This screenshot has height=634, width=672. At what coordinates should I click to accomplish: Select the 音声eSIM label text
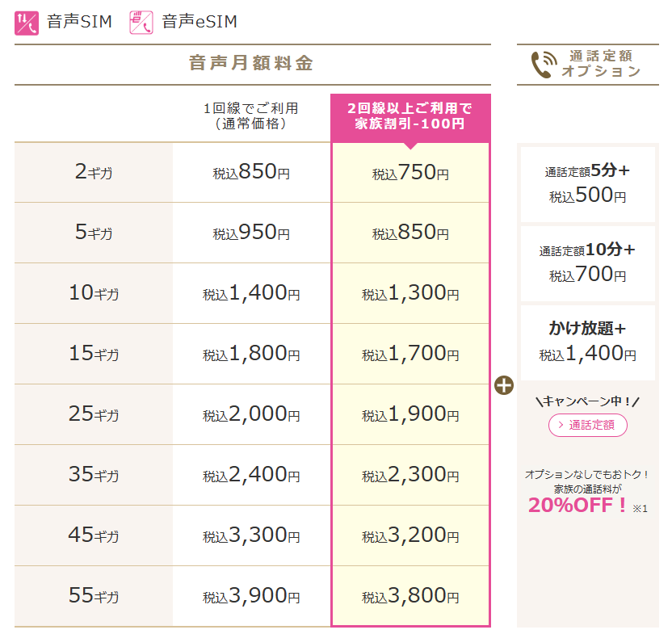pos(199,22)
